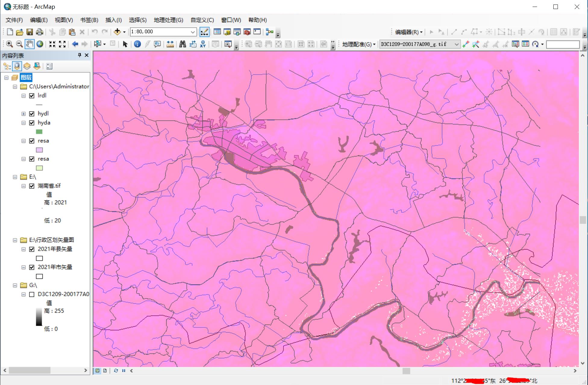This screenshot has width=588, height=385.
Task: Open the ArcToolbox red toolbox icon
Action: click(x=247, y=32)
